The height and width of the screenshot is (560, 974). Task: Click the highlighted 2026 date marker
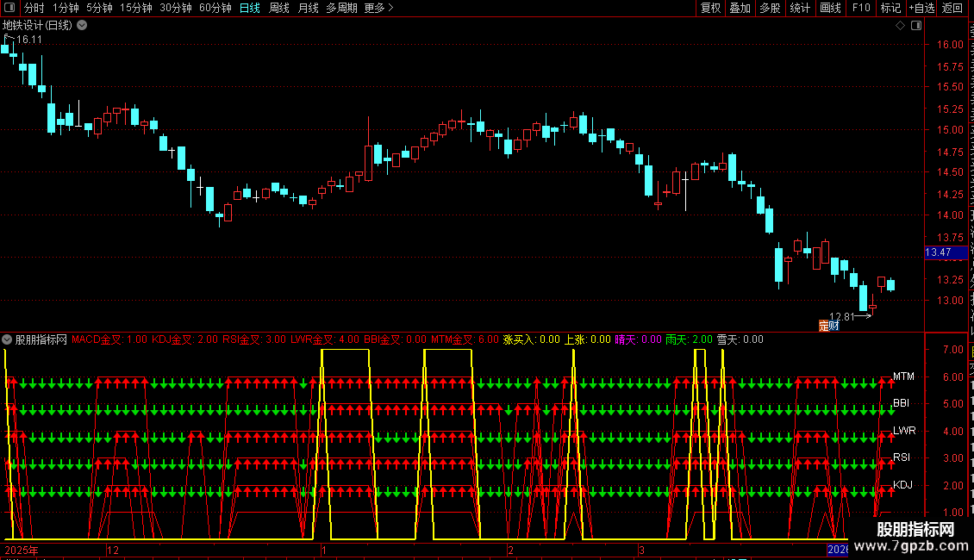tap(837, 550)
